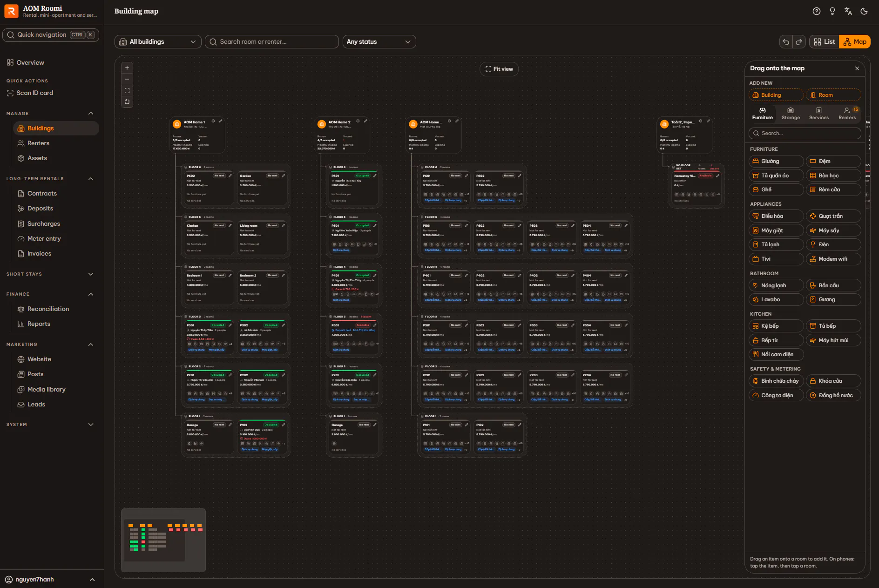This screenshot has width=879, height=588.
Task: Click the Scan ID card quick action
Action: 30,93
